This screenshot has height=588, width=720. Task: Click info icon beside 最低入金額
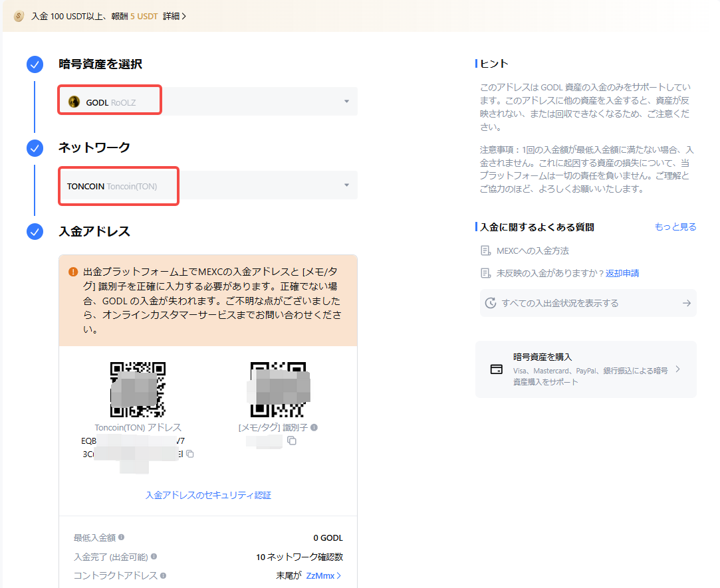pos(122,538)
